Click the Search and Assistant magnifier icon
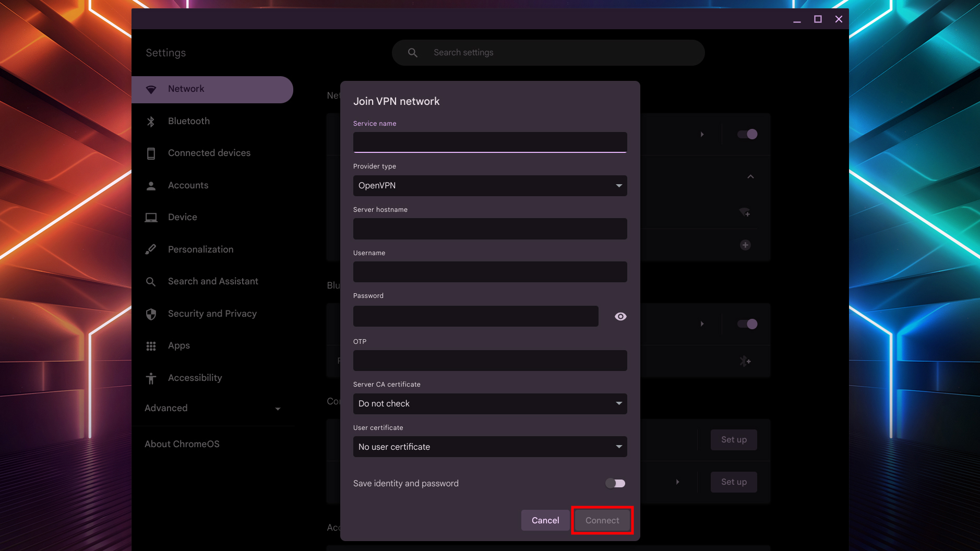Screen dimensions: 980x551 [151, 282]
